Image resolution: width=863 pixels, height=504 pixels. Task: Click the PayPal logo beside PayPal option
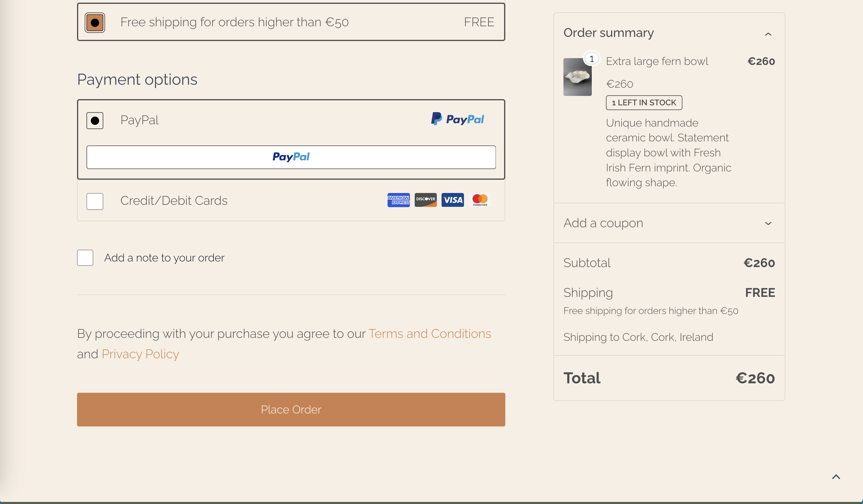457,119
